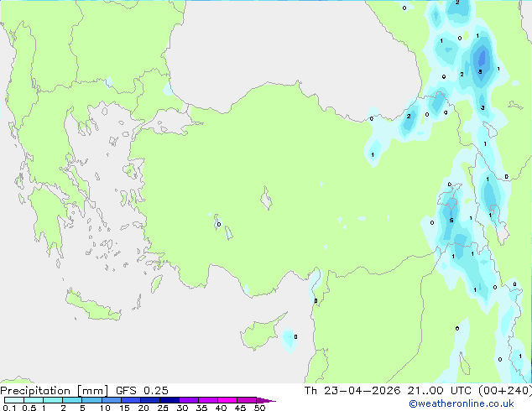Click the 25–30 mm navy legend swatch

pyautogui.click(x=170, y=400)
